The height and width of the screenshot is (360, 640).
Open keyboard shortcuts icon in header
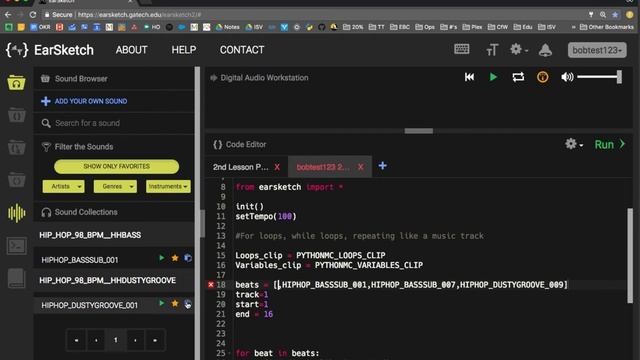coord(462,49)
